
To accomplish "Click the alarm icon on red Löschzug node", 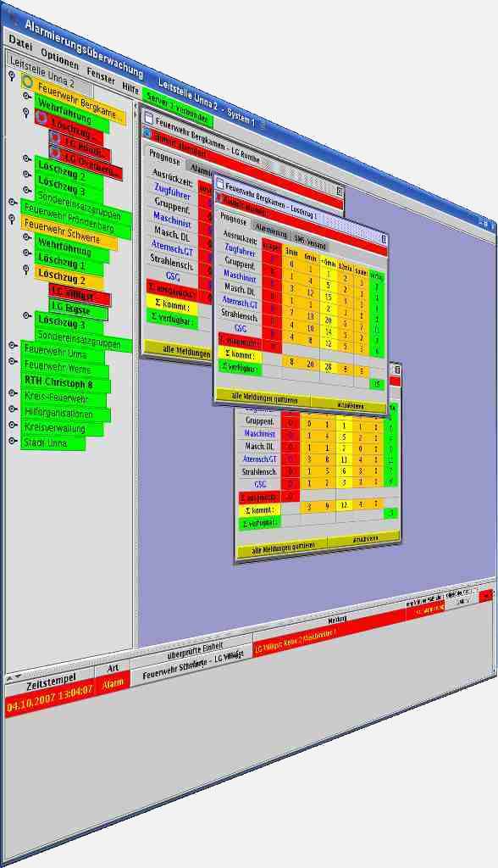I will click(41, 117).
